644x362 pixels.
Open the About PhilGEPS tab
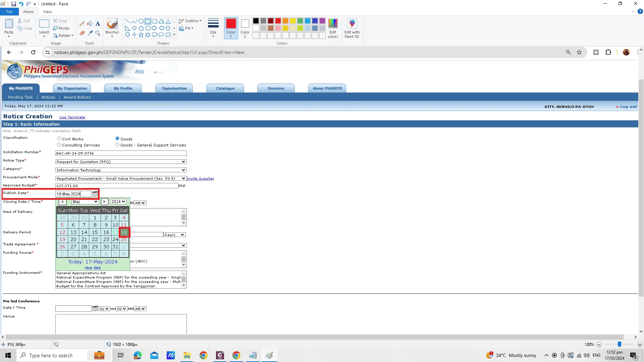tap(327, 88)
